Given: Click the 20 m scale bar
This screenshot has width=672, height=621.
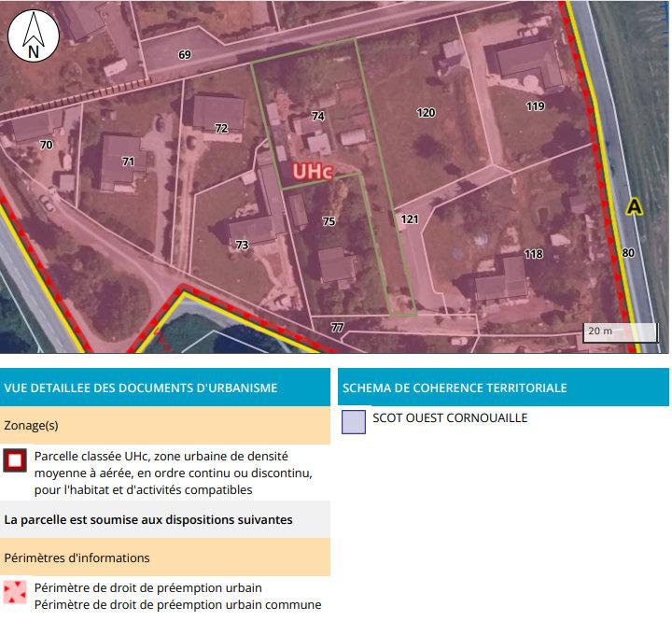Looking at the screenshot, I should (x=620, y=332).
